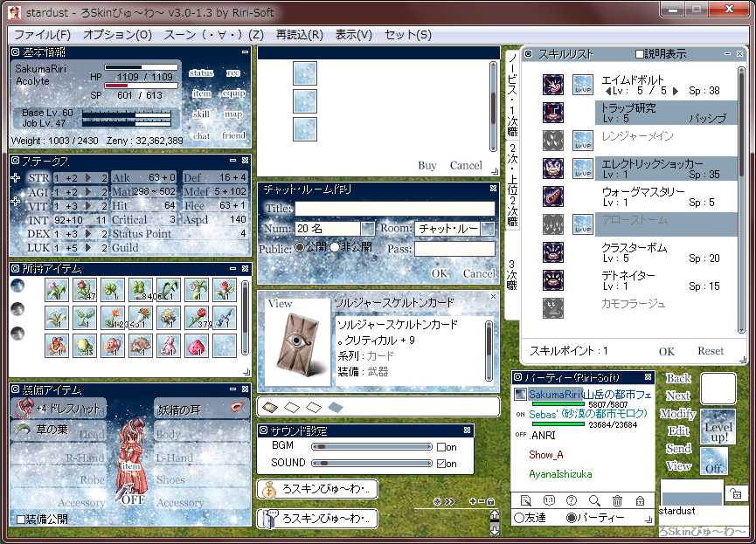Open the オプション(O) menu
756x544 pixels.
pos(117,35)
